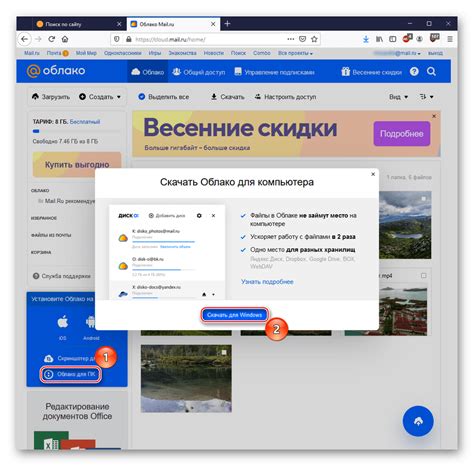Screen dimensions: 474x466
Task: Click the Купить выгодно button
Action: tap(77, 165)
